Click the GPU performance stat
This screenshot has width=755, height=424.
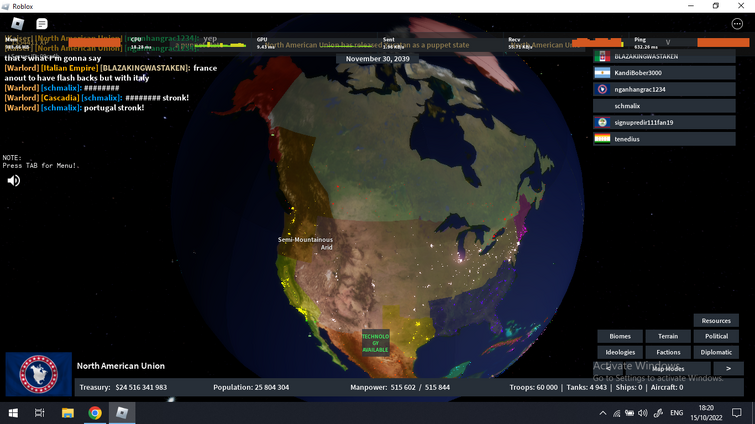[x=265, y=43]
